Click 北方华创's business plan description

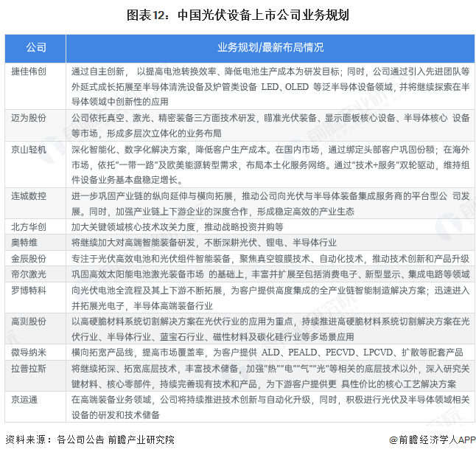coord(167,226)
